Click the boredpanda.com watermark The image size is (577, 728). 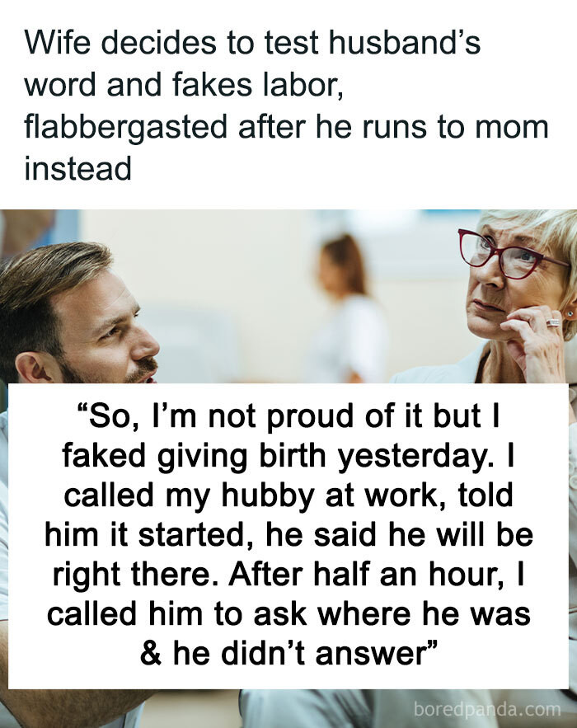click(487, 710)
